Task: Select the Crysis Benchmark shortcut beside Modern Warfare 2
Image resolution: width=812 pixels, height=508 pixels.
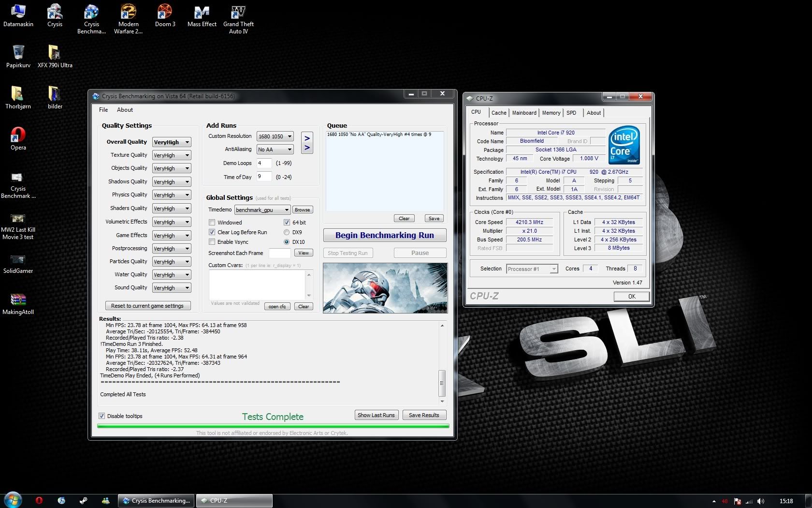Action: [x=91, y=18]
